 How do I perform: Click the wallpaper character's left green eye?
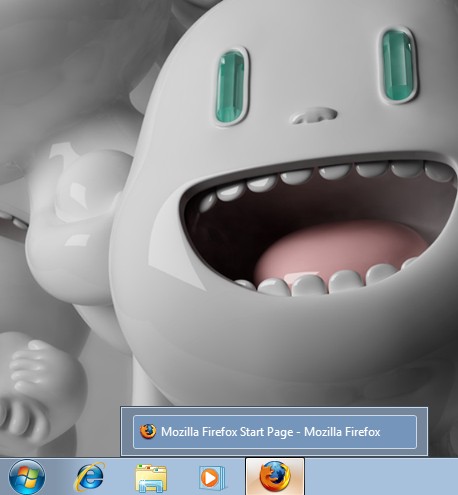point(231,86)
